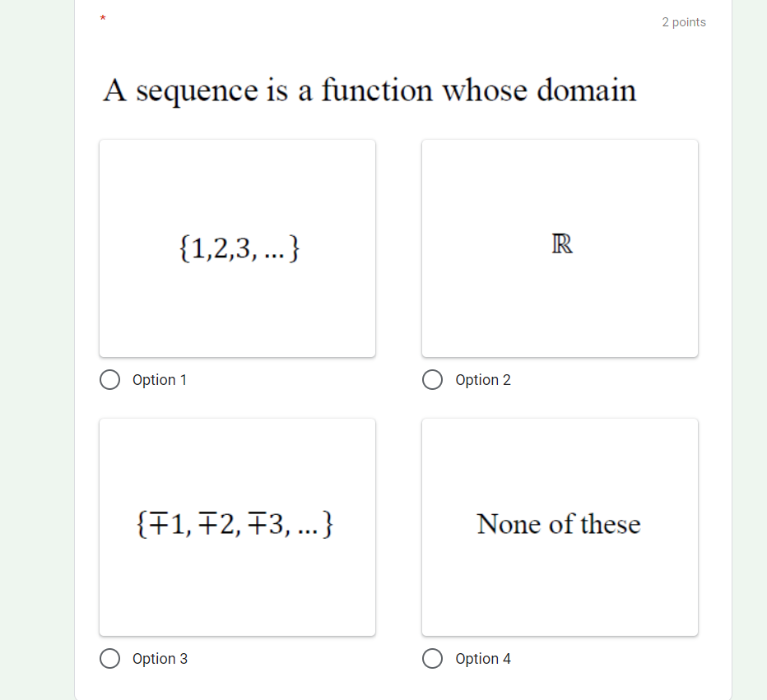767x700 pixels.
Task: Click the real numbers symbol image
Action: pyautogui.click(x=560, y=248)
